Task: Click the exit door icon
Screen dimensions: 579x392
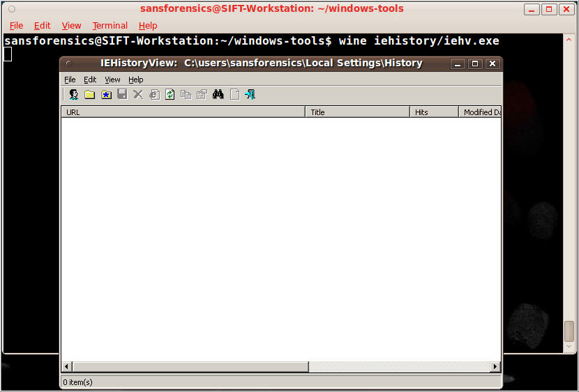Action: (250, 94)
